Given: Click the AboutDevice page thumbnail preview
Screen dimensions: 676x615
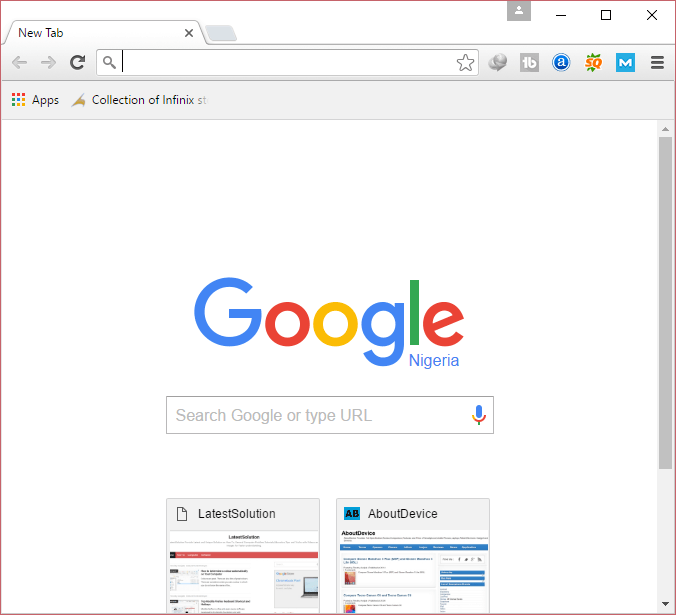Looking at the screenshot, I should click(x=414, y=571).
